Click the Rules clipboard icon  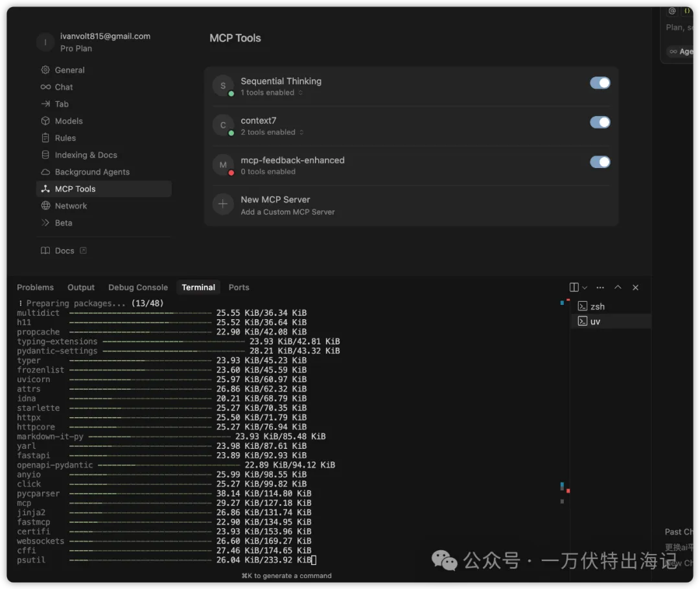point(45,138)
